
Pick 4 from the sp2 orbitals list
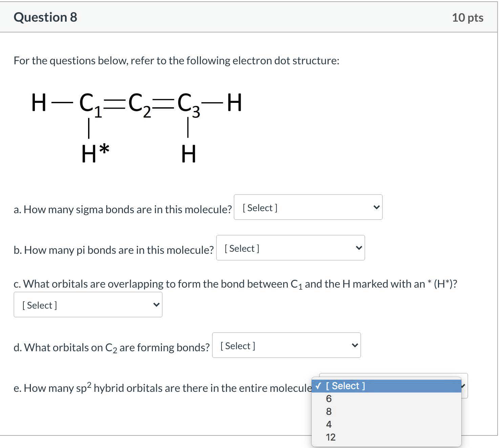(x=329, y=424)
